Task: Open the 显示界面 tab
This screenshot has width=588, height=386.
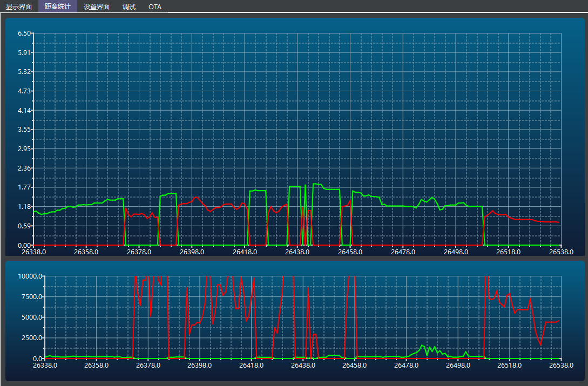Action: 19,7
